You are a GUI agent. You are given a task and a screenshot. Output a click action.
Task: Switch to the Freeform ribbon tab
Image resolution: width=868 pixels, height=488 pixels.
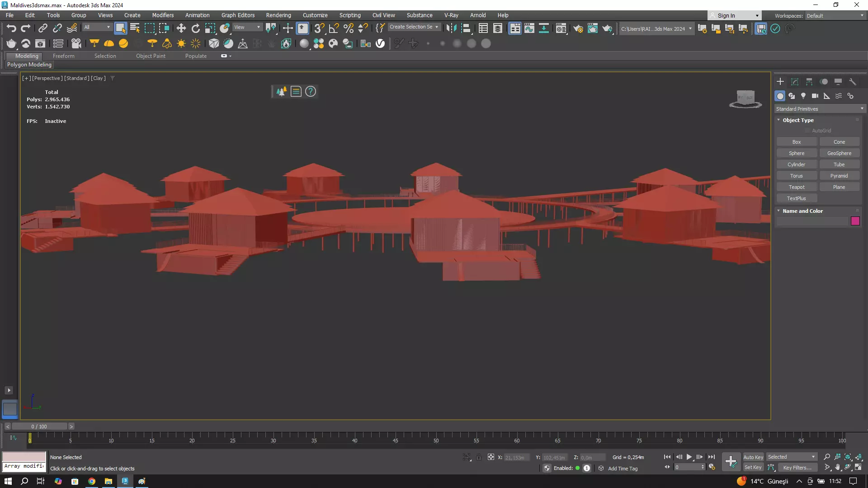tap(63, 56)
